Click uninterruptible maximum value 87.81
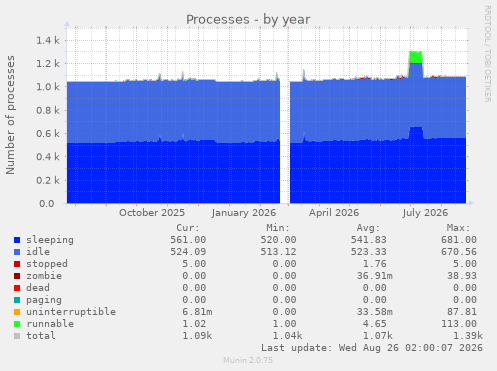This screenshot has height=371, width=497. [x=462, y=312]
